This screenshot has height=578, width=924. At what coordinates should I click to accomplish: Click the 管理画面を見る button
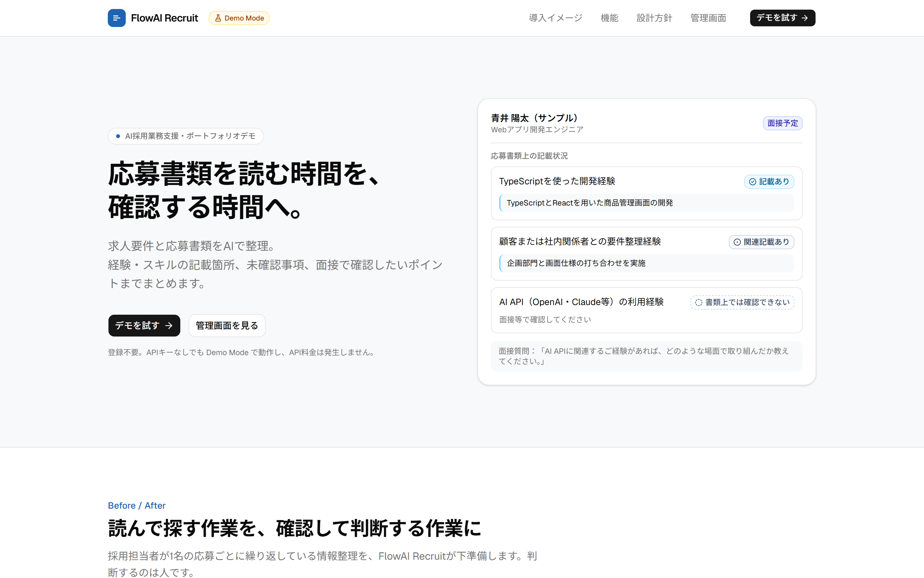click(x=227, y=326)
